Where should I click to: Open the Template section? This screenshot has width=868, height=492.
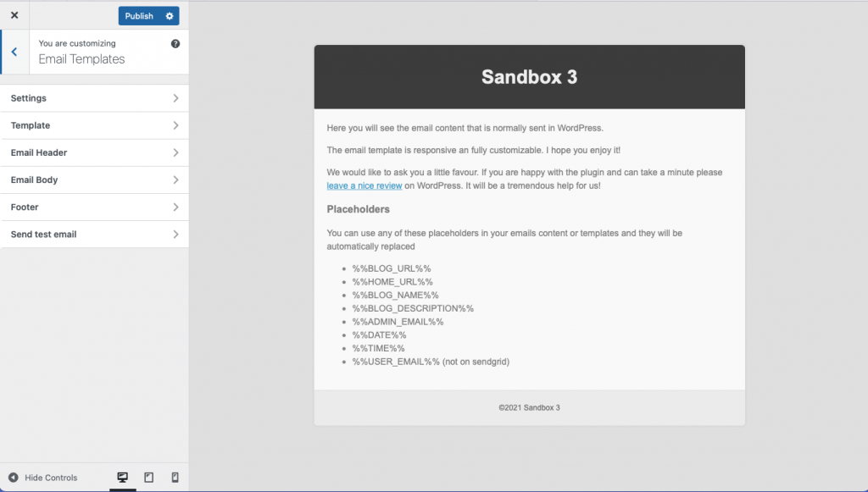(x=95, y=125)
